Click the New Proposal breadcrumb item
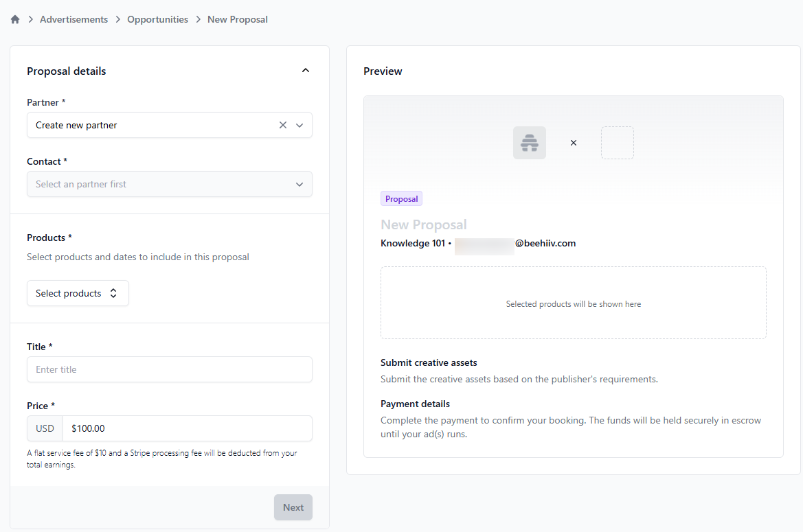Image resolution: width=803 pixels, height=532 pixels. coord(238,20)
